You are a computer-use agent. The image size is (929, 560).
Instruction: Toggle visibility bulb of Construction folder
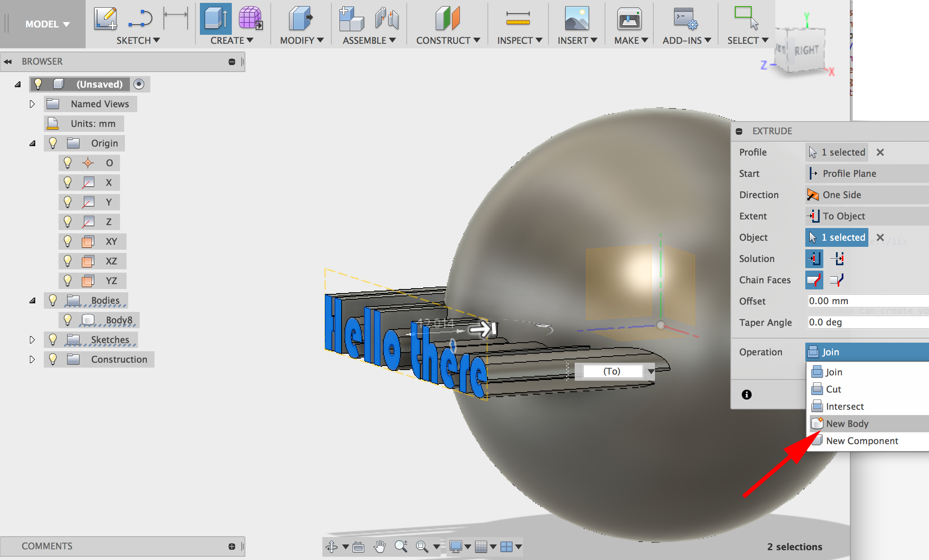click(x=53, y=359)
